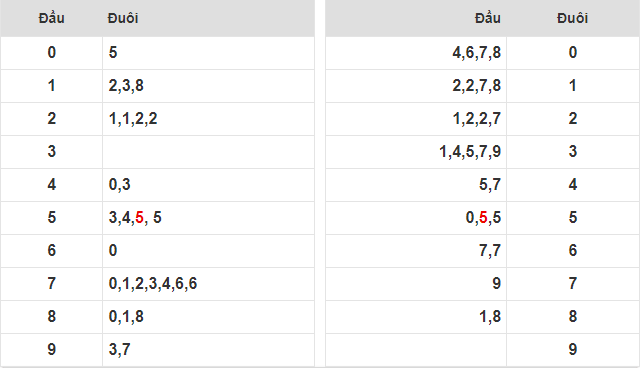
Task: Click the left table's Đầu header
Action: click(x=51, y=18)
